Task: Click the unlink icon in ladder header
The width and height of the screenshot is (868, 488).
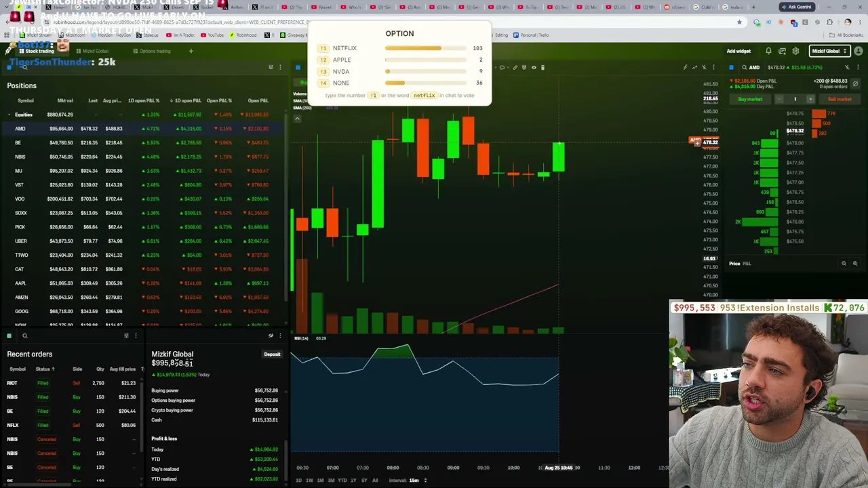Action: pos(847,67)
